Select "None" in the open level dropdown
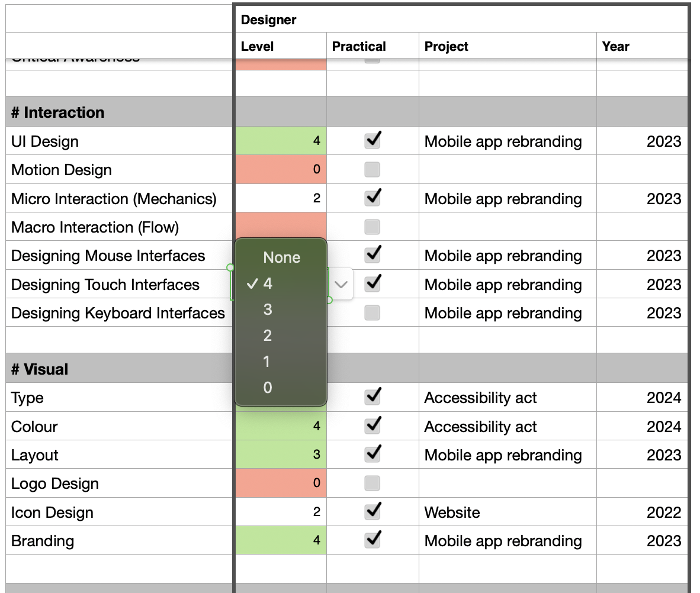 pyautogui.click(x=281, y=257)
